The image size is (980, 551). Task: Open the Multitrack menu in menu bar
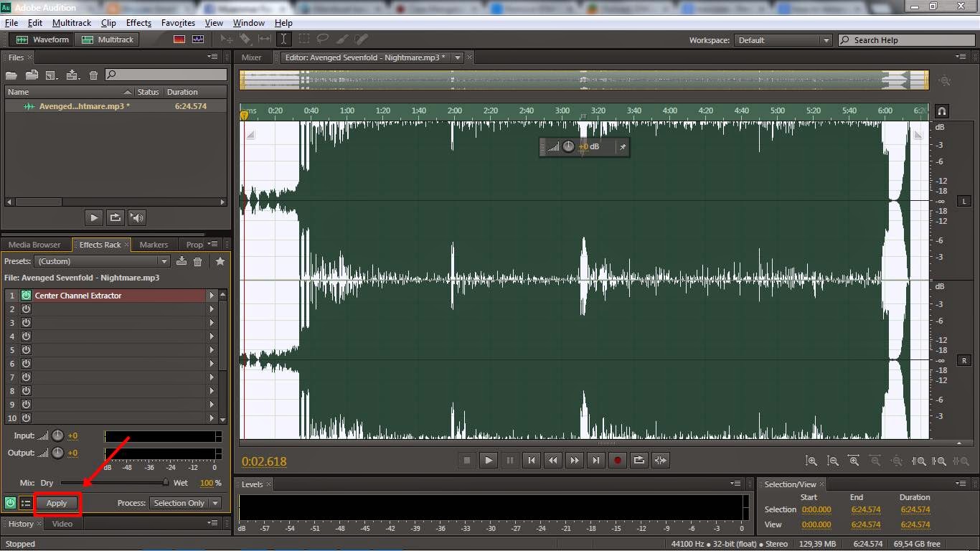tap(72, 23)
